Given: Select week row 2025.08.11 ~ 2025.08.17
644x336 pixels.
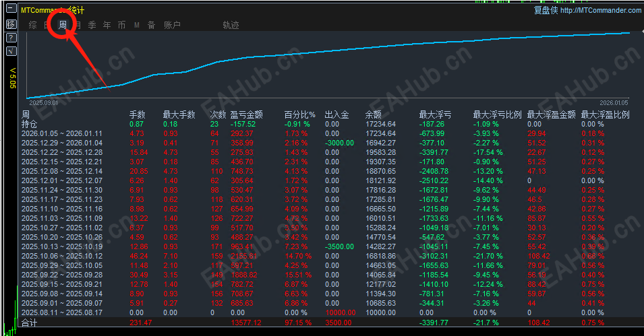Looking at the screenshot, I should 62,312.
